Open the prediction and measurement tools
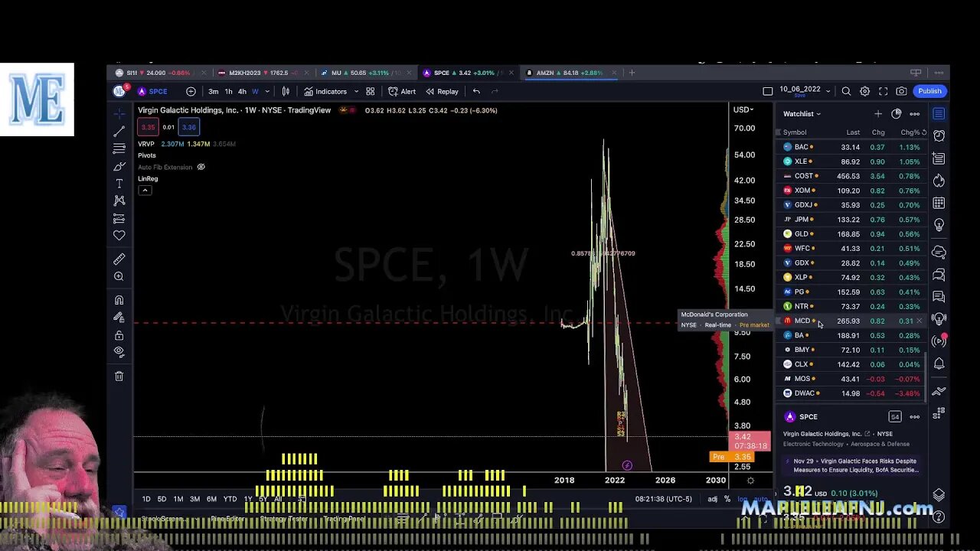 [x=119, y=218]
